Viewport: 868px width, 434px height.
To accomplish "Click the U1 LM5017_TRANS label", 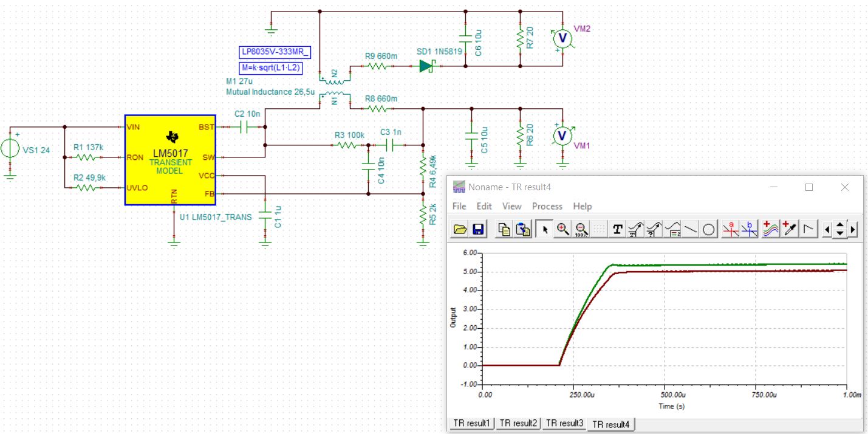I will pyautogui.click(x=216, y=217).
